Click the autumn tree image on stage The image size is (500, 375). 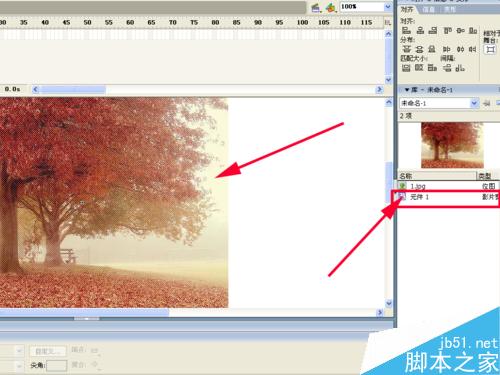tap(113, 202)
